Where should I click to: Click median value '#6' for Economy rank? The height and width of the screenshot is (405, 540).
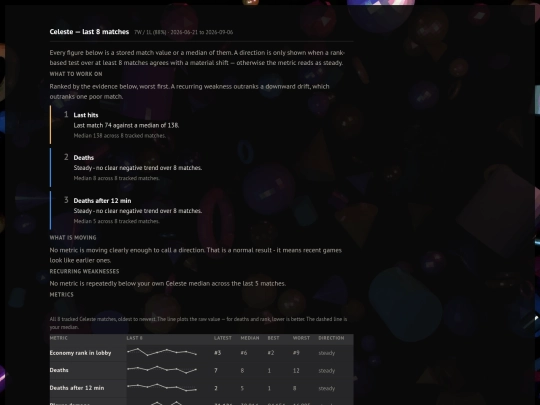(x=244, y=353)
